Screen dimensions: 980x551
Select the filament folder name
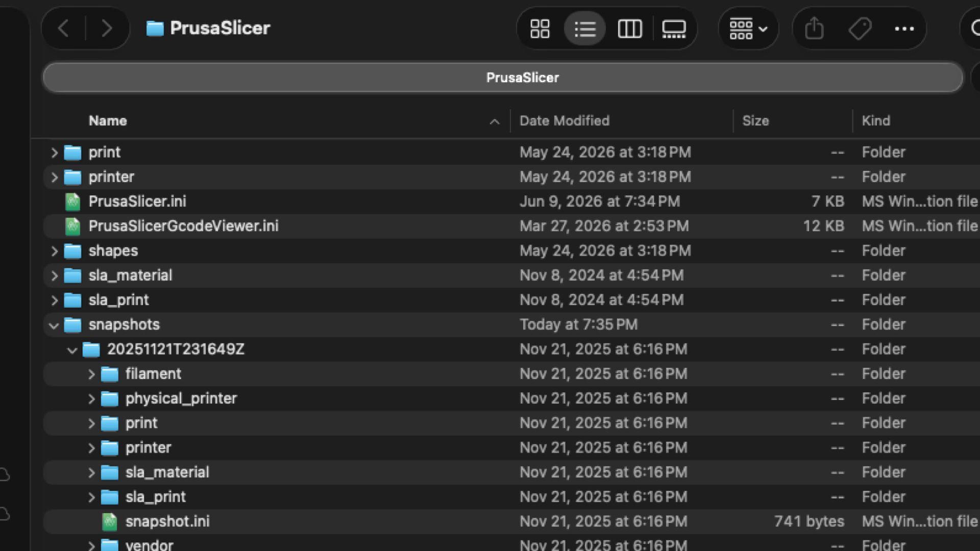153,374
